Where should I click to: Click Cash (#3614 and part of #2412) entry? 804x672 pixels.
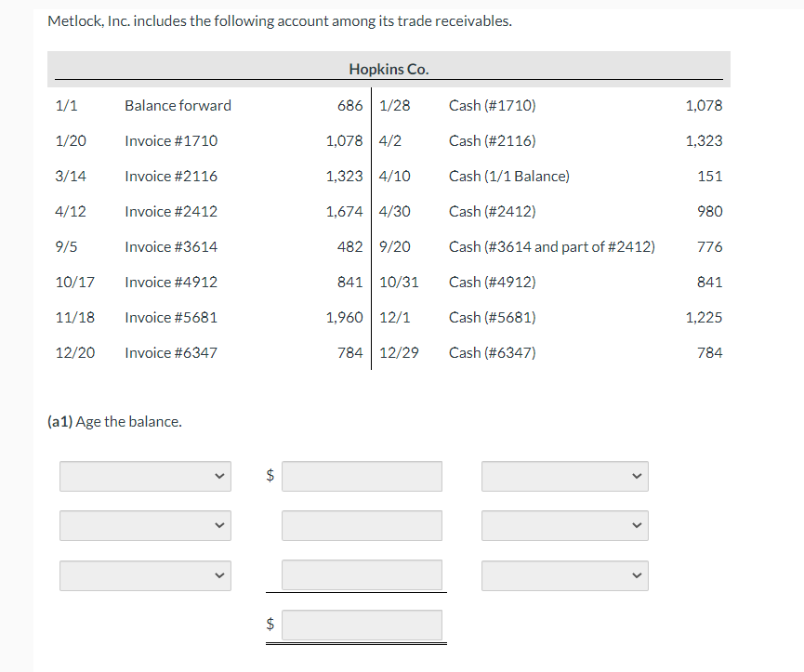(x=551, y=247)
